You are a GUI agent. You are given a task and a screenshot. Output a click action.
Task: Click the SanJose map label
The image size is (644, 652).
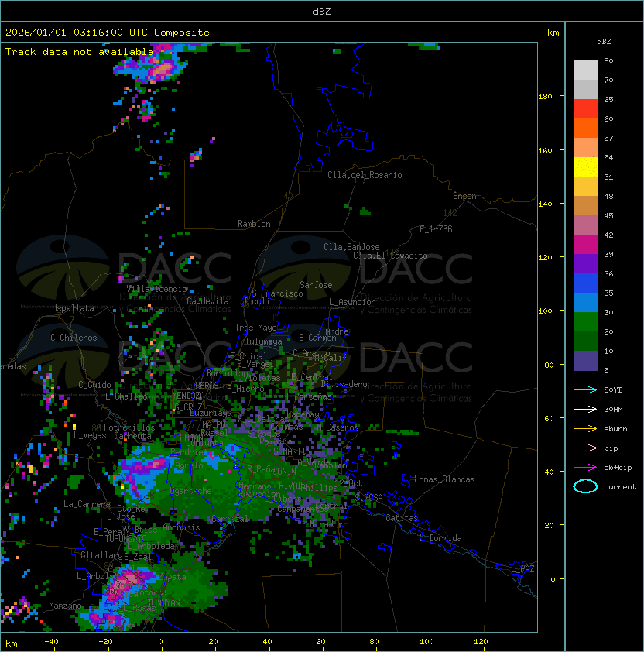(x=316, y=285)
